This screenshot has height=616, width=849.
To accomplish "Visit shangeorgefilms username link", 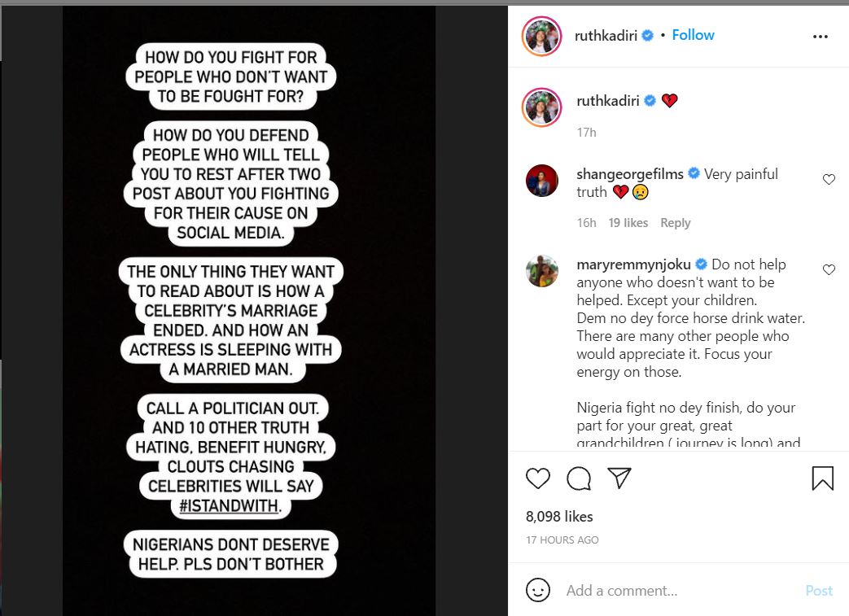I will point(630,173).
